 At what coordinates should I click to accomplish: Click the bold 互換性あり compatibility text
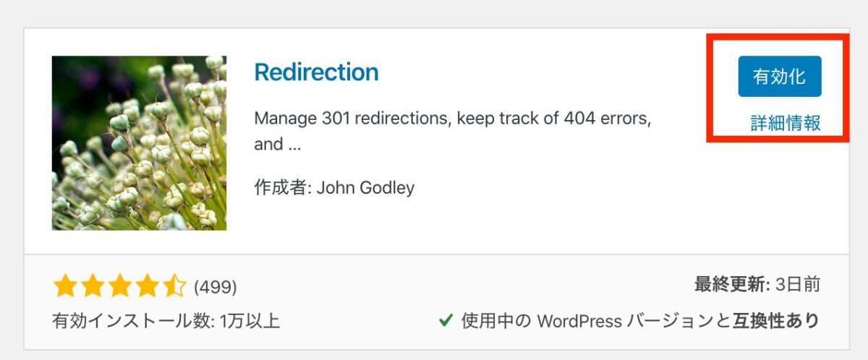[779, 320]
